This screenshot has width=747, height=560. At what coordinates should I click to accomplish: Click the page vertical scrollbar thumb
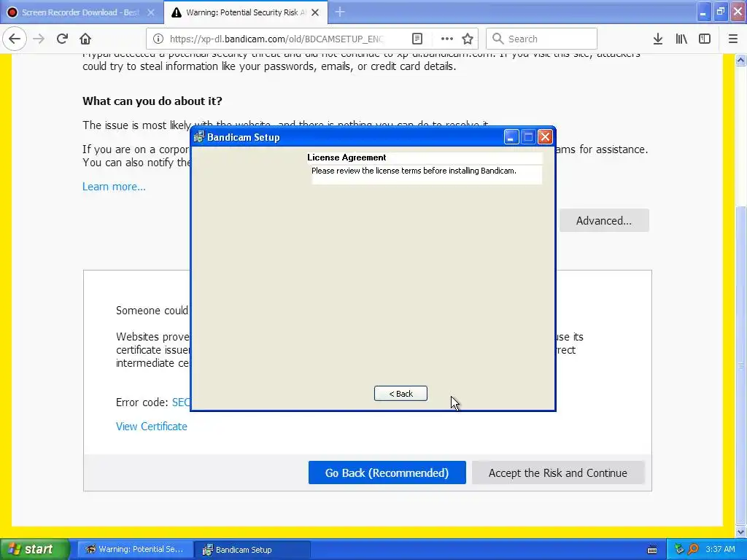(x=741, y=365)
